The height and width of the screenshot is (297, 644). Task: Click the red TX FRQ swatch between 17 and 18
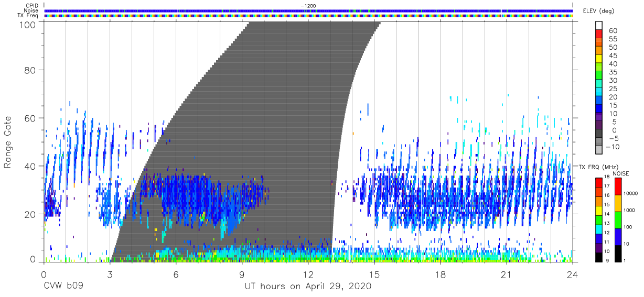pyautogui.click(x=599, y=182)
